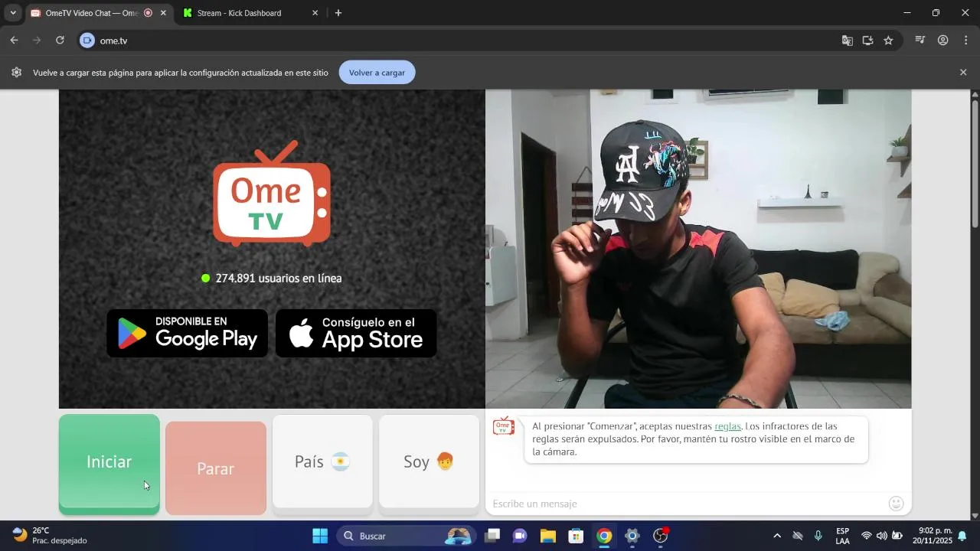This screenshot has width=980, height=551.
Task: Go forward a page
Action: (x=37, y=41)
